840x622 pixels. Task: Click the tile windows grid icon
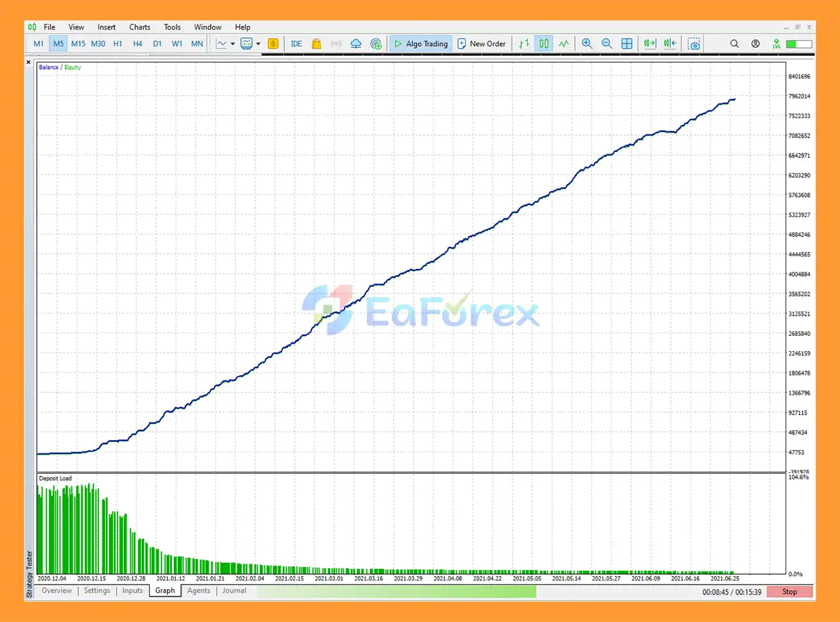click(x=627, y=44)
